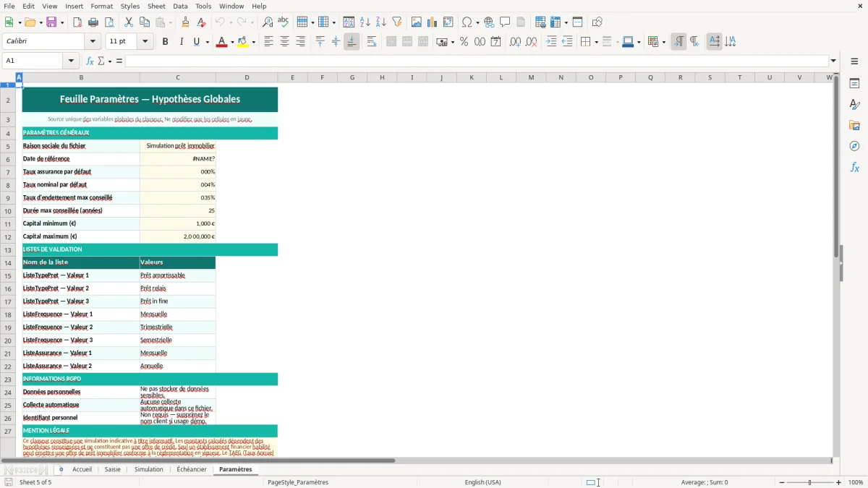The height and width of the screenshot is (488, 868).
Task: Apply font color red swatch
Action: (221, 42)
